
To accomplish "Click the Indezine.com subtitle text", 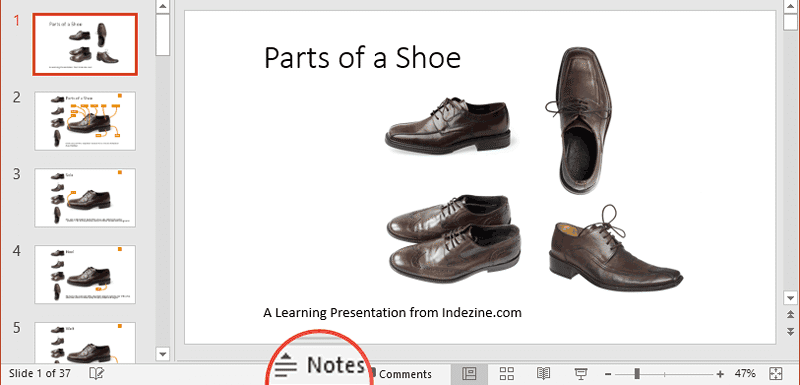I will click(x=392, y=312).
